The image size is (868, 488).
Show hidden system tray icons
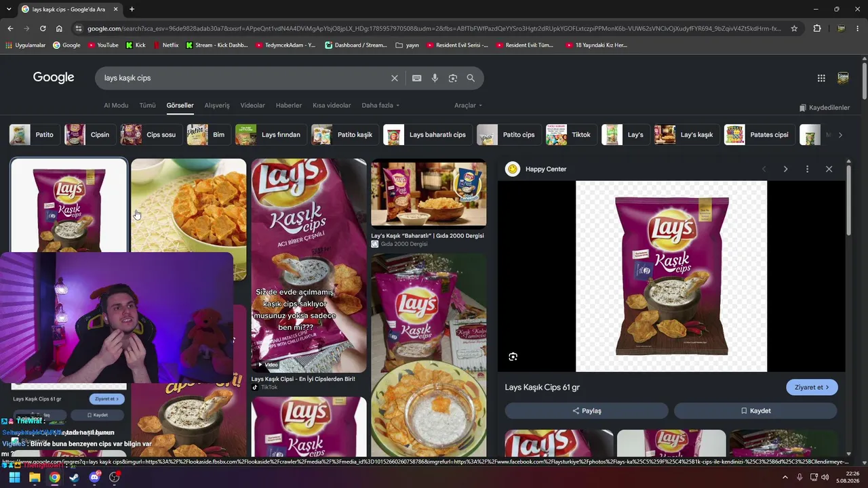pos(785,477)
